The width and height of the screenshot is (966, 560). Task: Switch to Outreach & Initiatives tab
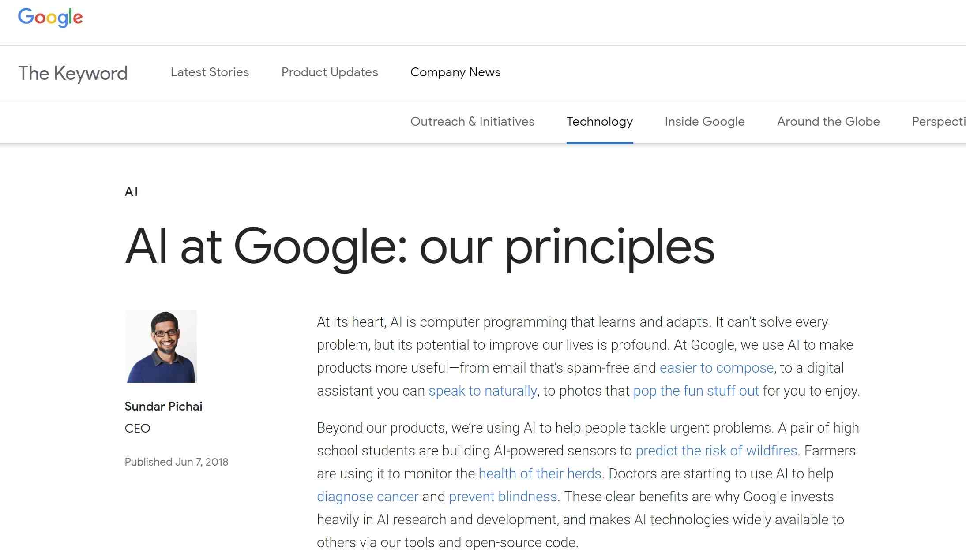(472, 122)
